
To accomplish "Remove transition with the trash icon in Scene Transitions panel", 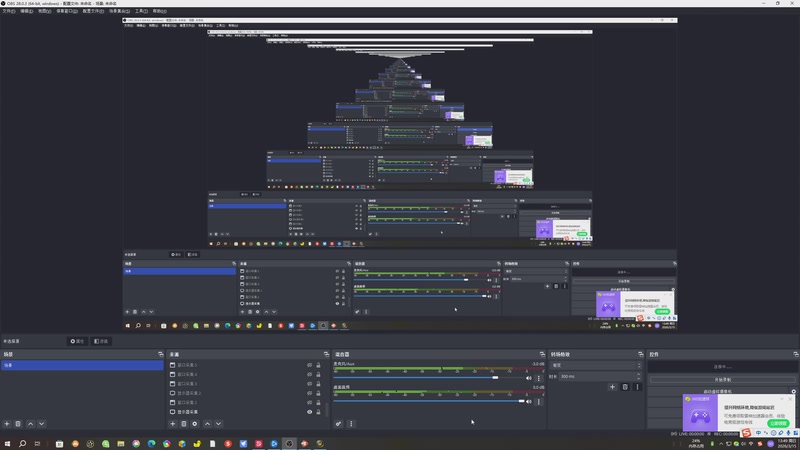I will pyautogui.click(x=625, y=387).
